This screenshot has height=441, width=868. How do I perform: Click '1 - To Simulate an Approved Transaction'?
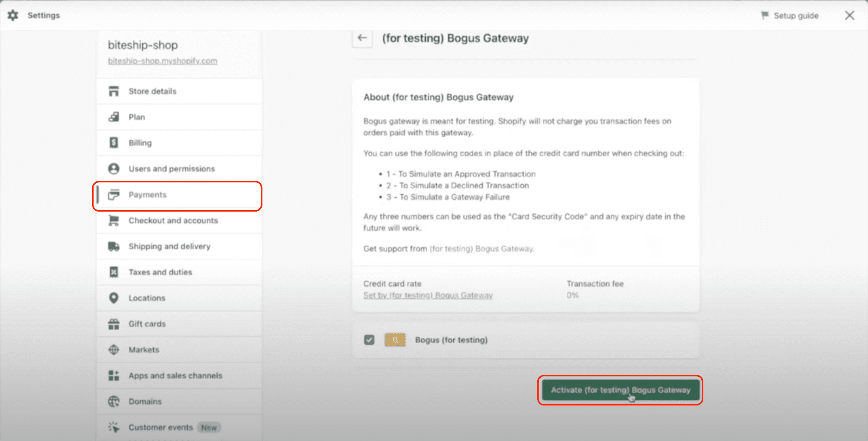tap(461, 174)
